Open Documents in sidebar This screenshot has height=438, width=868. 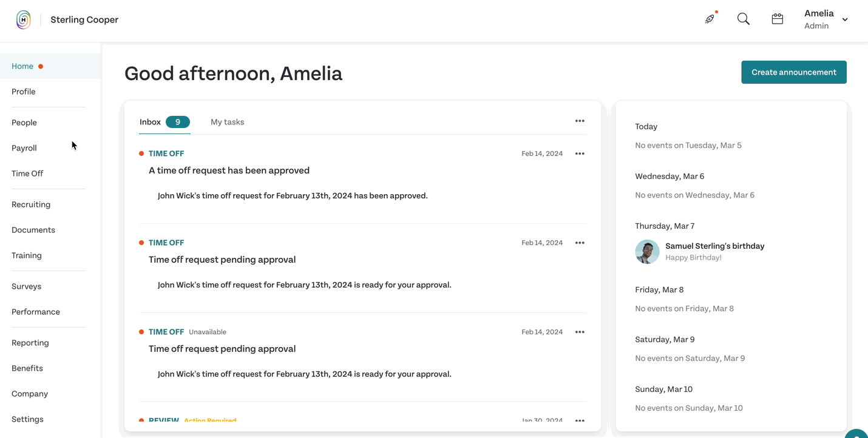click(x=33, y=230)
